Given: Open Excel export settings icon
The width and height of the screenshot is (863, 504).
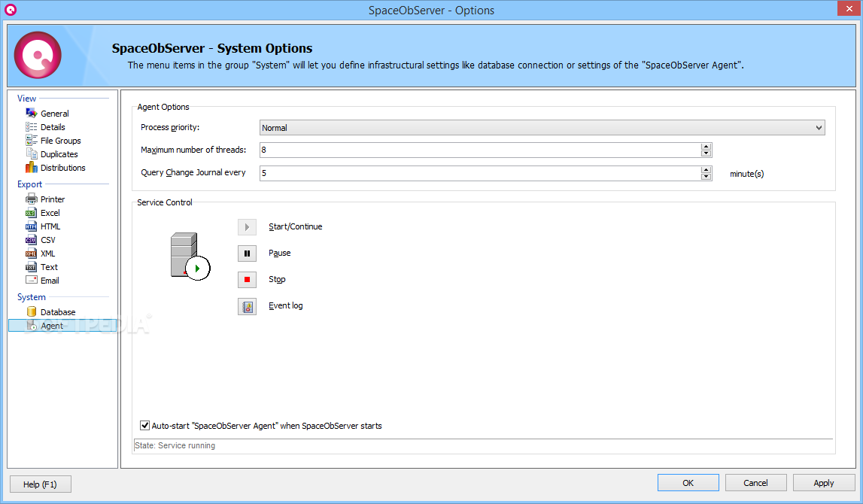Looking at the screenshot, I should (32, 212).
